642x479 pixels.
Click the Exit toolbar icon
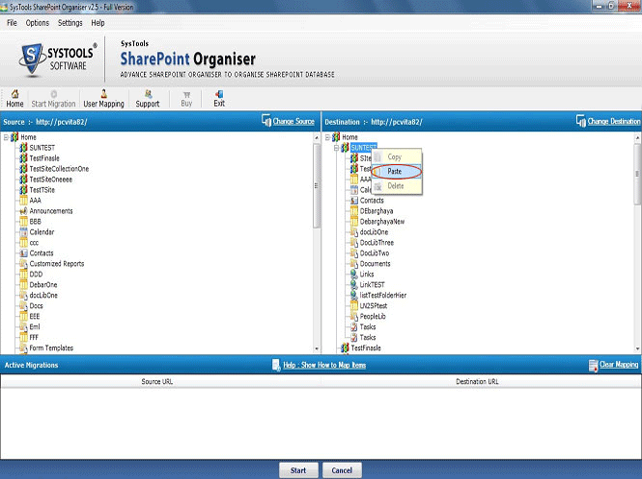click(x=219, y=94)
